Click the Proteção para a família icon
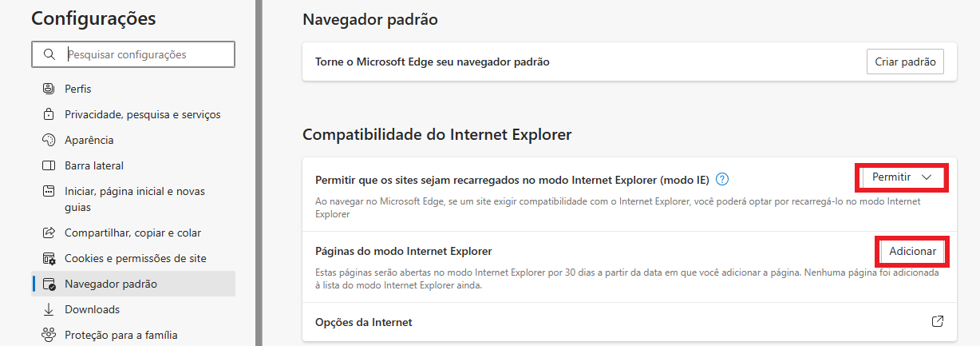 [x=49, y=335]
